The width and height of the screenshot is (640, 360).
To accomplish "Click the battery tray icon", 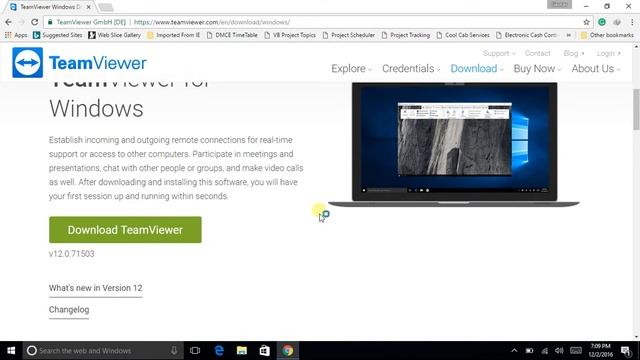I will pos(529,351).
